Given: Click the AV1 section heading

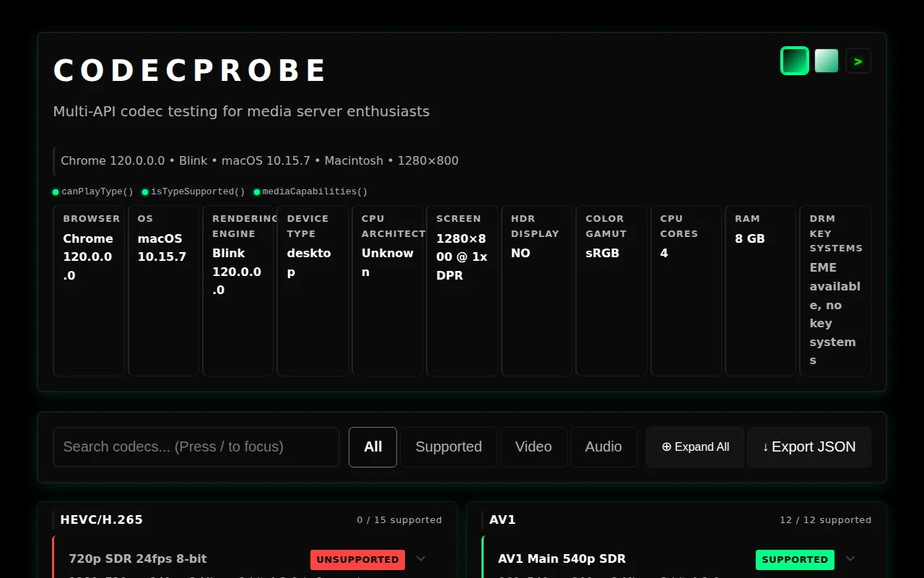Looking at the screenshot, I should [502, 519].
